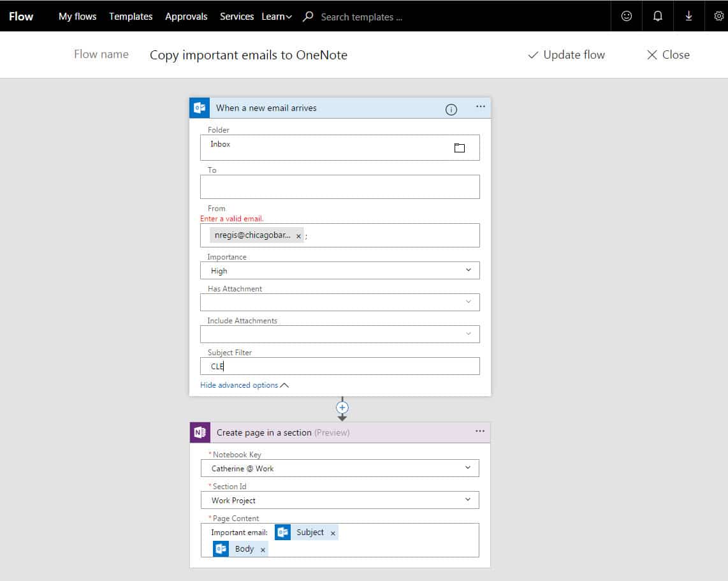Remove the nregis@chicagobar email chip

tap(298, 236)
